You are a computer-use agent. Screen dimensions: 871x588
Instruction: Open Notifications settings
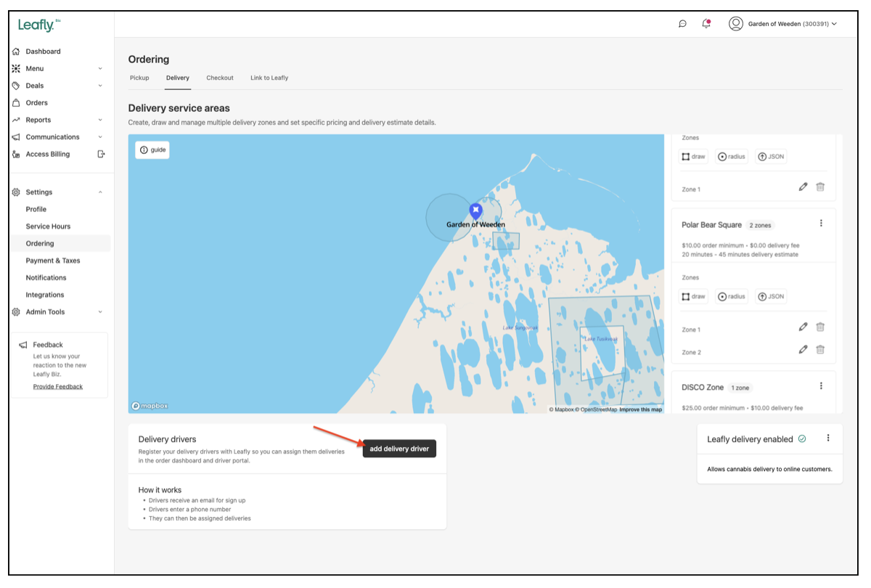tap(46, 278)
